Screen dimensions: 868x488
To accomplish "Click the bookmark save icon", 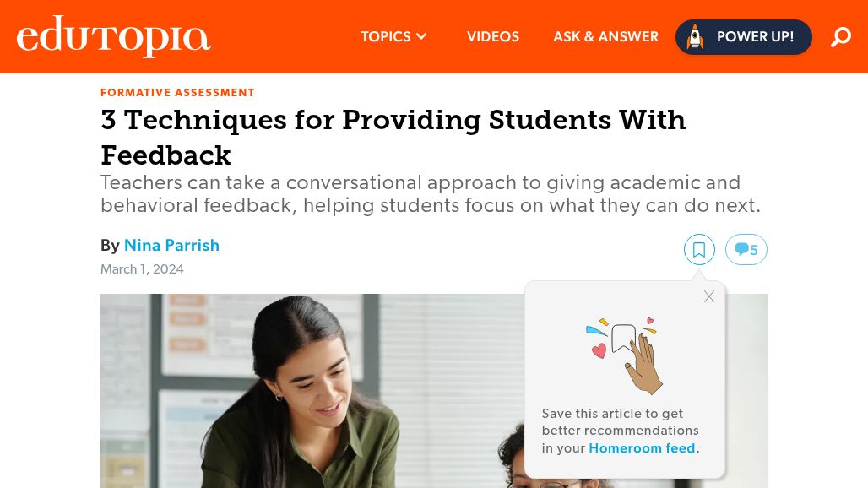I will pyautogui.click(x=699, y=250).
